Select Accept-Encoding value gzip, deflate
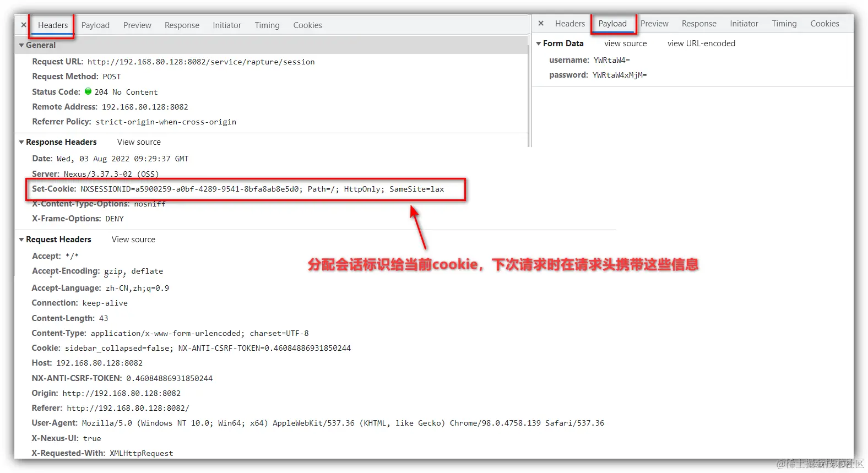868x473 pixels. (x=134, y=271)
